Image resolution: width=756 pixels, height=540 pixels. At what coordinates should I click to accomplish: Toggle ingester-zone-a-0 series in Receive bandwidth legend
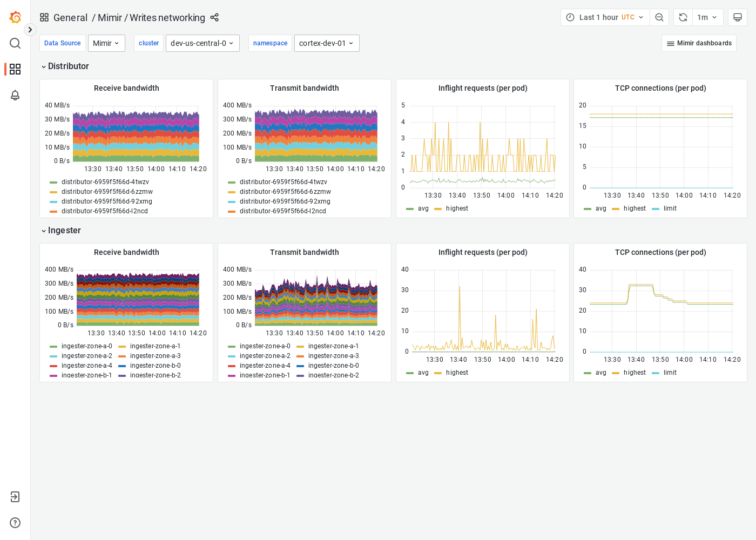87,346
